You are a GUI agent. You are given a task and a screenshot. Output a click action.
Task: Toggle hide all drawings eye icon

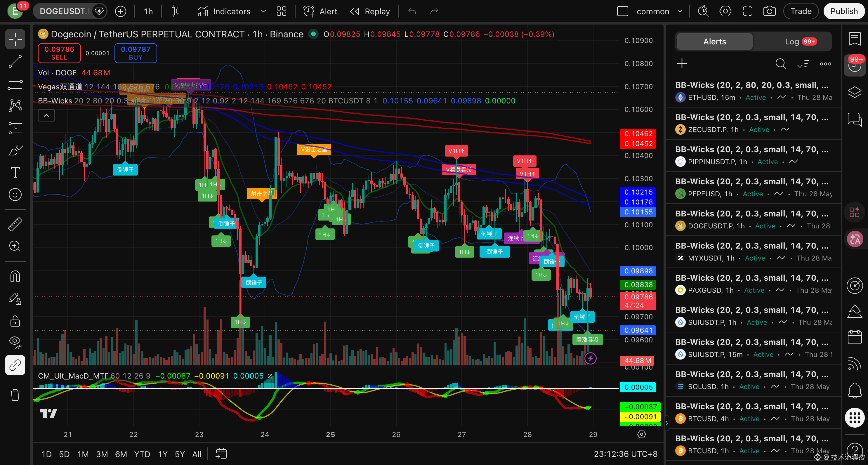[15, 343]
